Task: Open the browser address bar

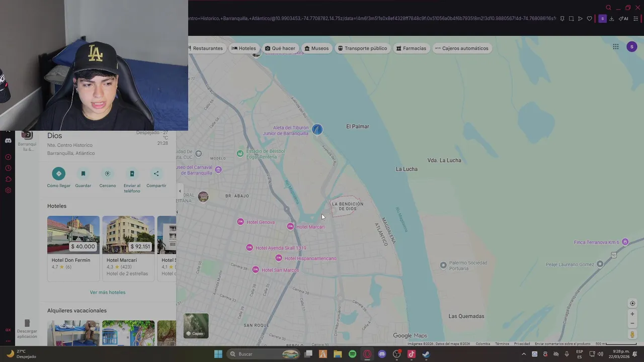Action: (371, 19)
